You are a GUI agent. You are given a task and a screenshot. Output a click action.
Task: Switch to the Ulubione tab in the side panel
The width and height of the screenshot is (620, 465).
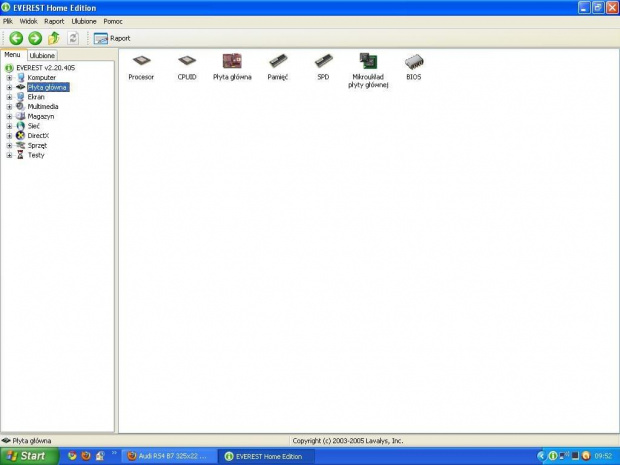pyautogui.click(x=42, y=56)
